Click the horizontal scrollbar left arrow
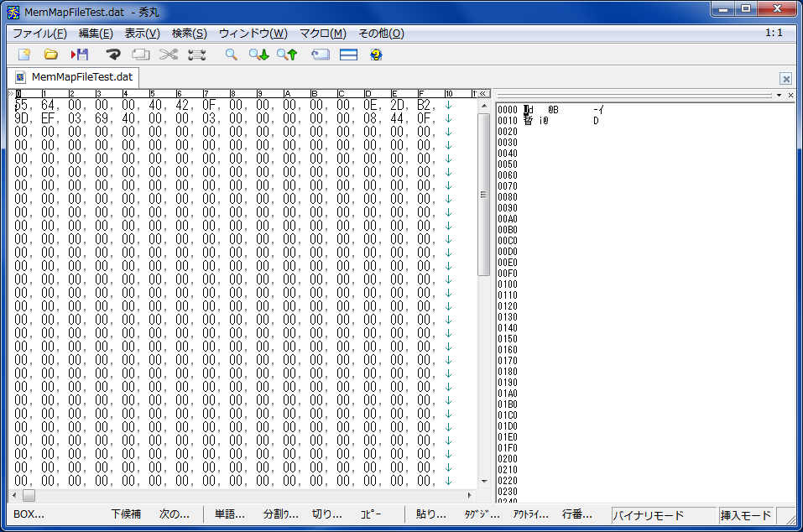Screen dimensions: 803x532 tap(14, 495)
